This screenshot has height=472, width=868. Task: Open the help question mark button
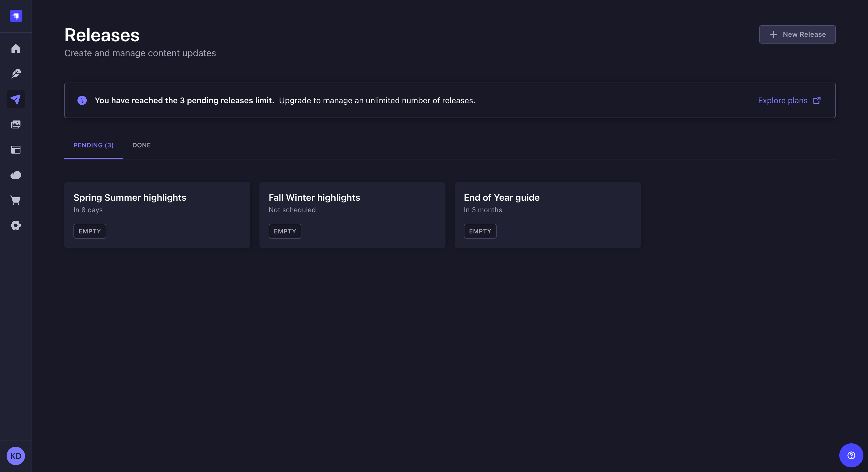[851, 455]
